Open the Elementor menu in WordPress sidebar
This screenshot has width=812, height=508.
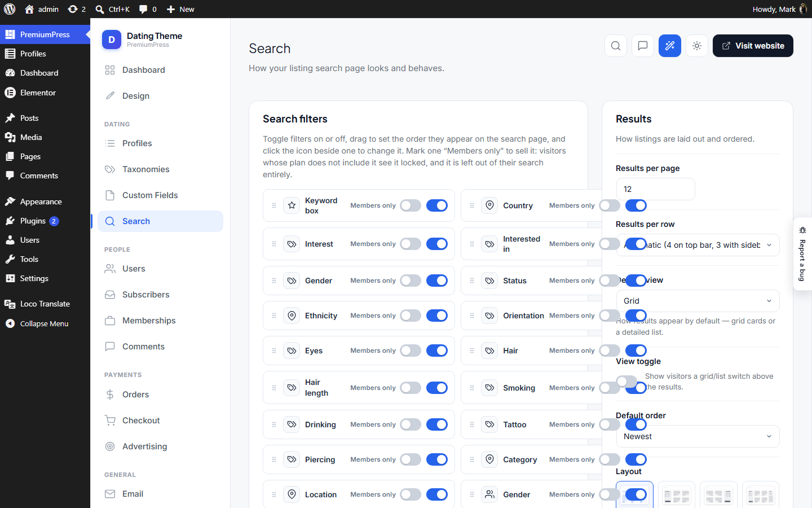click(x=45, y=93)
